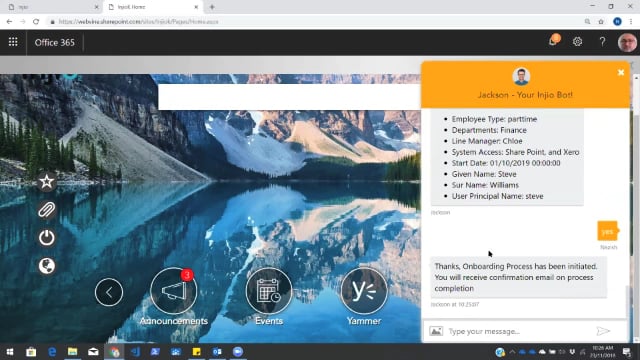Click the browser reload button
640x360 pixels.
[36, 22]
